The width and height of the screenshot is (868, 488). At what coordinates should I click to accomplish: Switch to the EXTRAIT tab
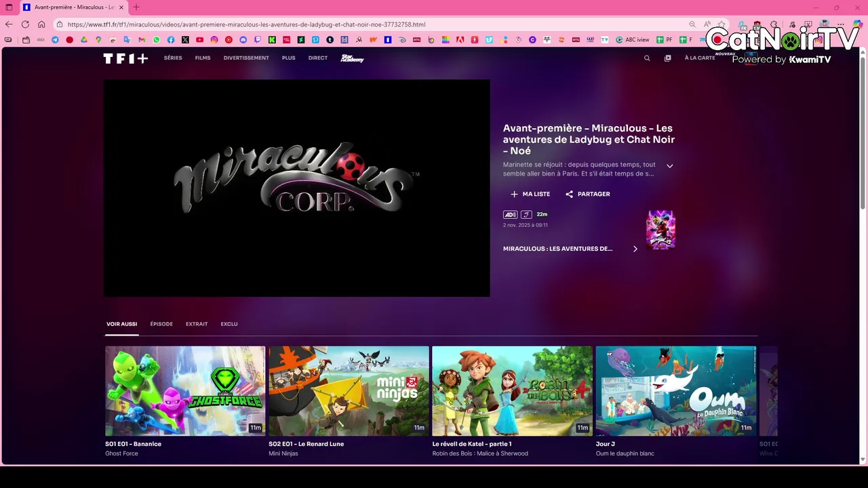pyautogui.click(x=197, y=324)
